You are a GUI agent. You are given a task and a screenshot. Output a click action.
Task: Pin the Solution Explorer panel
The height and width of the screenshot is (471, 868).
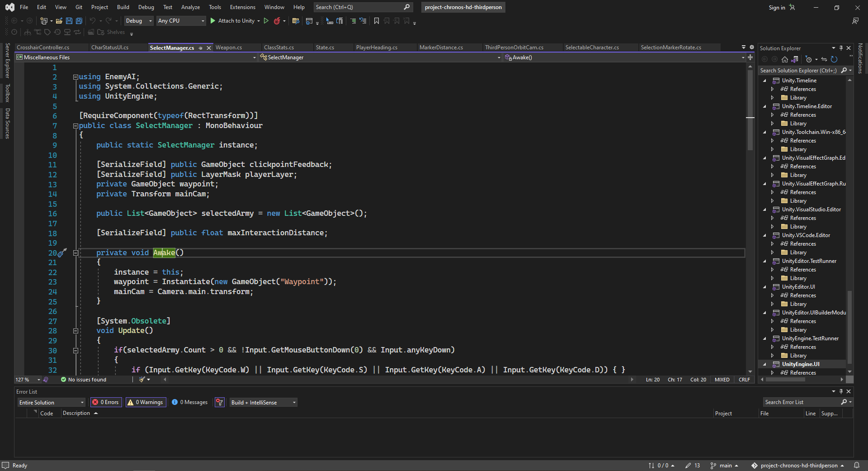(841, 48)
